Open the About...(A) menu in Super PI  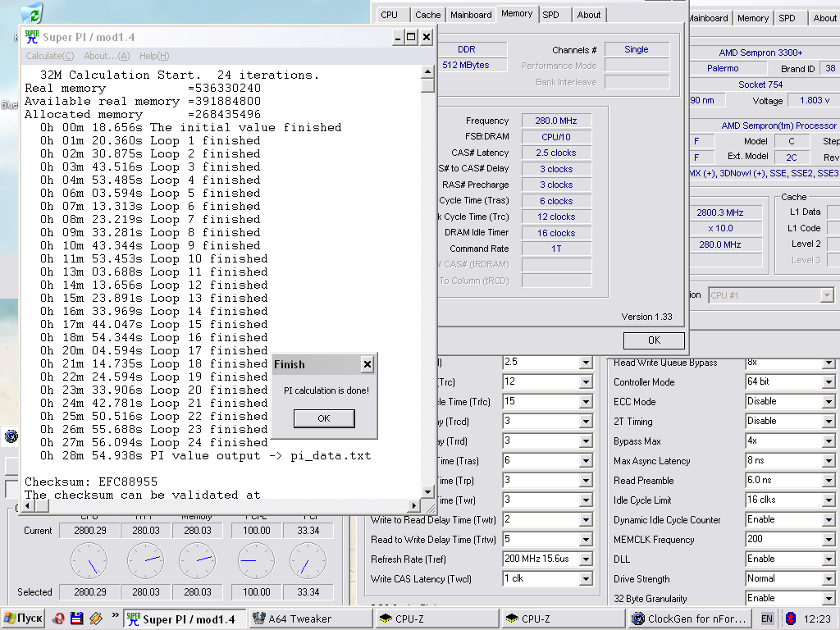click(107, 56)
